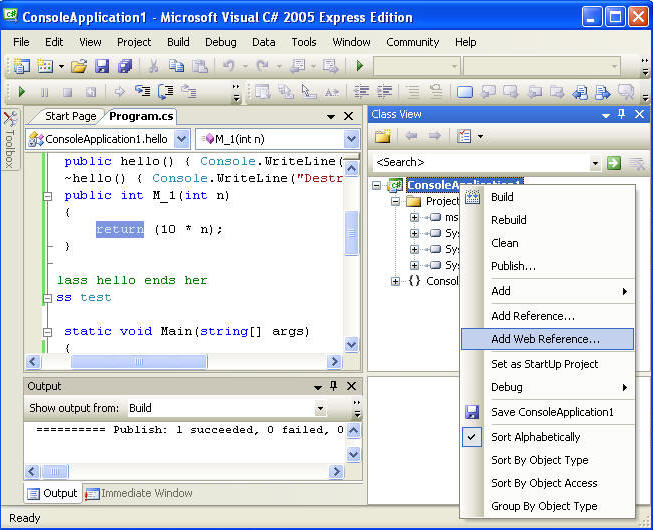Image resolution: width=653 pixels, height=530 pixels.
Task: Click the Copy icon in the toolbar
Action: (x=176, y=66)
